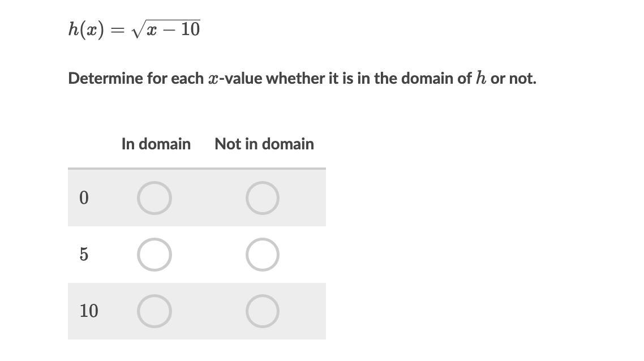Choose In domain for the 10 row
This screenshot has height=361, width=644.
pyautogui.click(x=154, y=311)
